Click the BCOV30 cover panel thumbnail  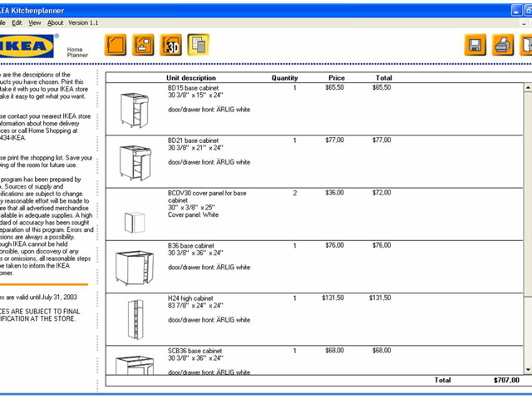point(135,223)
